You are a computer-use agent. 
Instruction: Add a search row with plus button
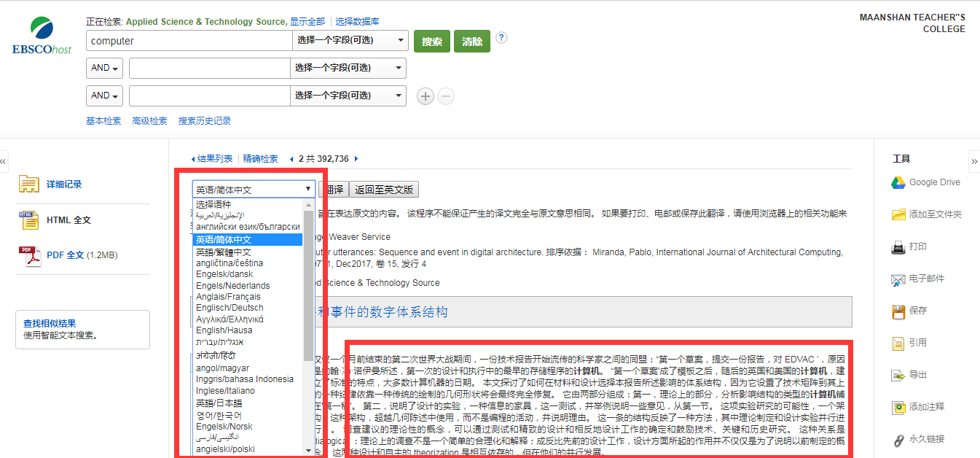426,96
